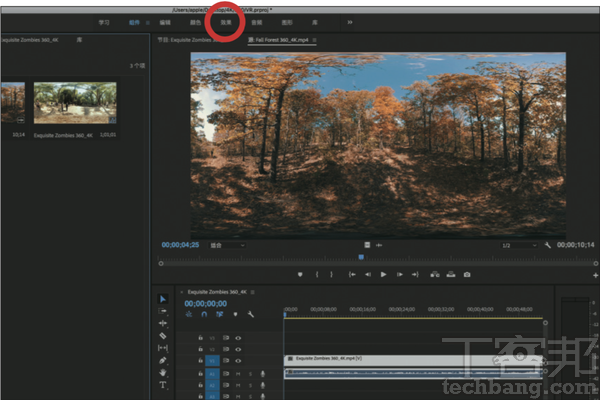Add a marker in the timeline header
The height and width of the screenshot is (400, 600).
235,314
